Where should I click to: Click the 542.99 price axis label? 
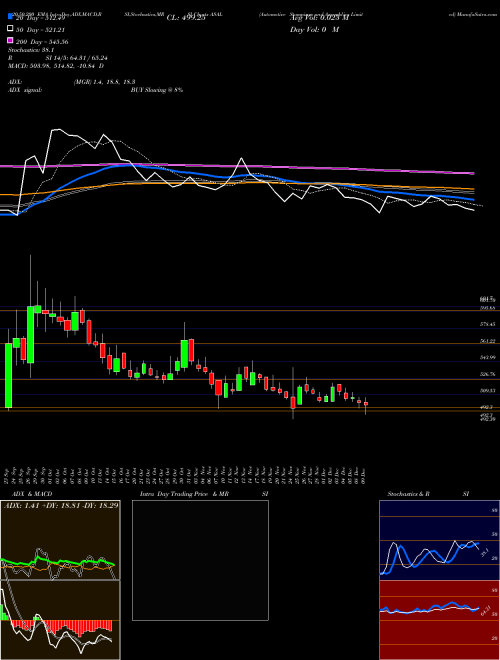click(x=487, y=357)
